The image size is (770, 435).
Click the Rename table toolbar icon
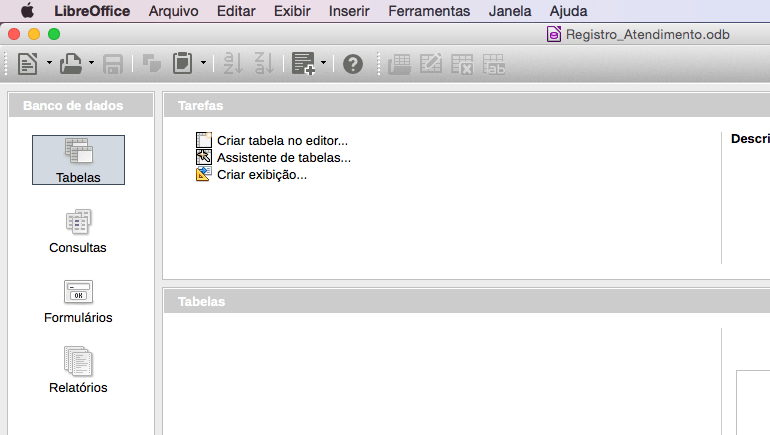494,64
